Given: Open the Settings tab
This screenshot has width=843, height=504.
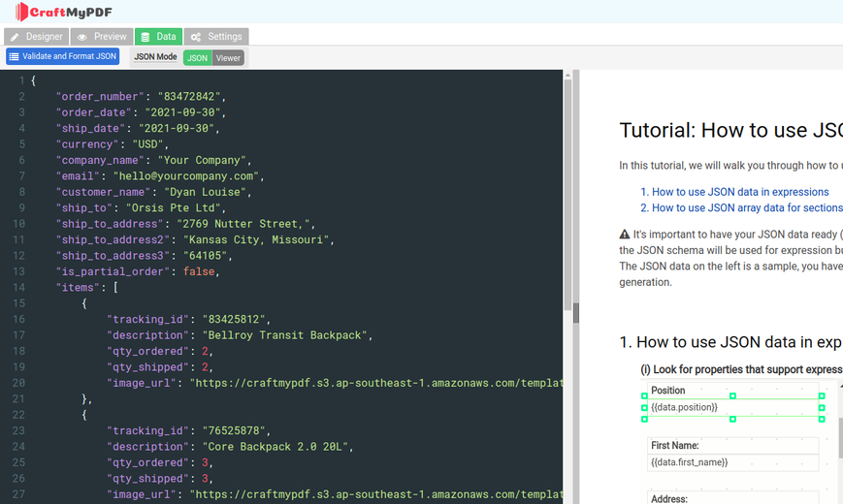Looking at the screenshot, I should (216, 37).
